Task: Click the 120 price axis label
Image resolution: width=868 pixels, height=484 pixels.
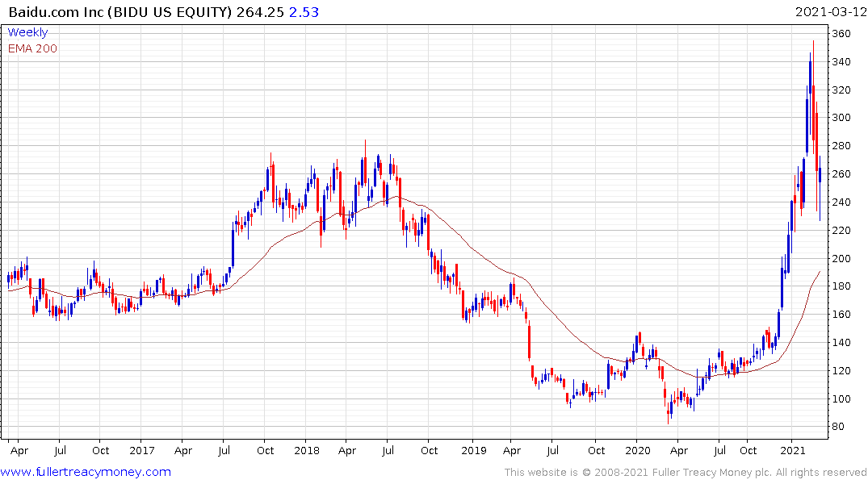Action: click(841, 371)
